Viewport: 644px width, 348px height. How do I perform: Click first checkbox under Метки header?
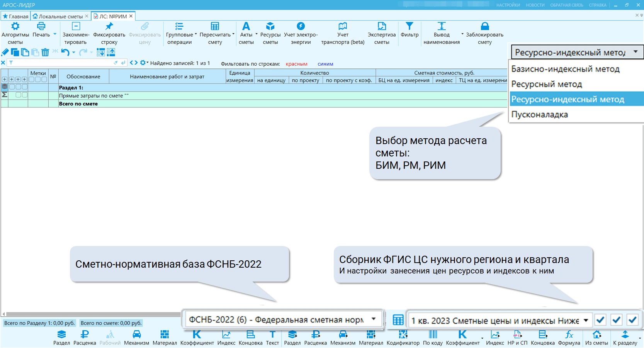pyautogui.click(x=32, y=80)
